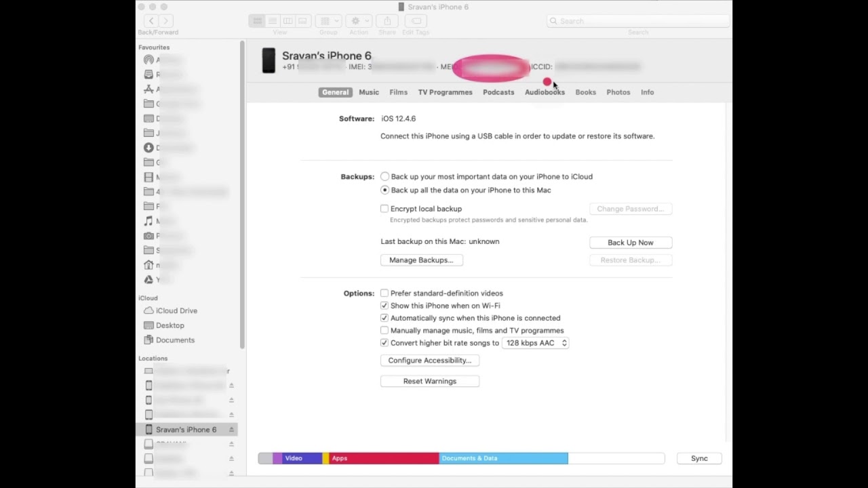Eject Sravan's iPhone 6 from sidebar
This screenshot has height=488, width=868.
point(231,430)
